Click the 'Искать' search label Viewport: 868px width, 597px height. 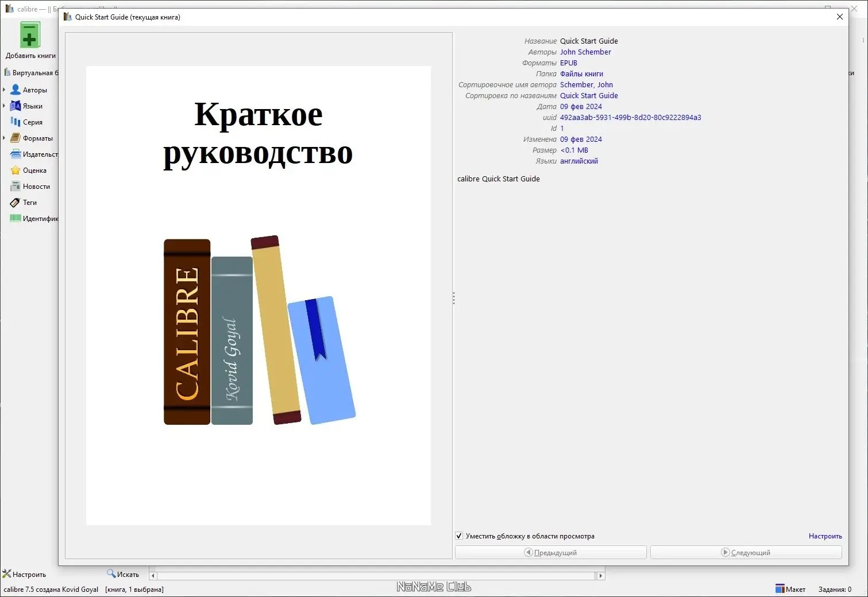point(128,574)
